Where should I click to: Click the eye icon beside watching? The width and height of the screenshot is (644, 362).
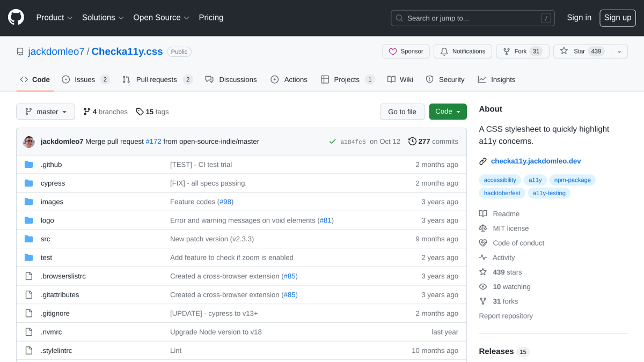click(483, 287)
